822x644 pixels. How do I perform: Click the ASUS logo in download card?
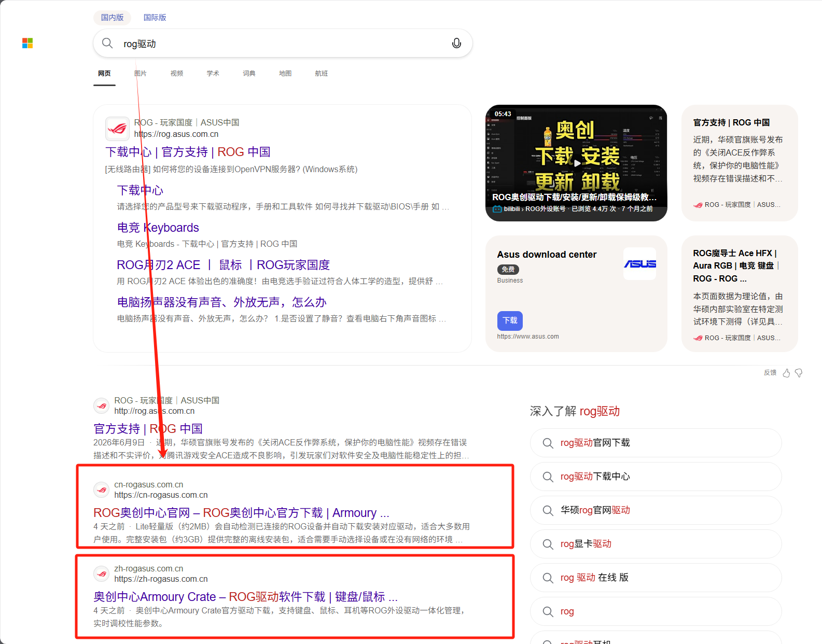639,264
